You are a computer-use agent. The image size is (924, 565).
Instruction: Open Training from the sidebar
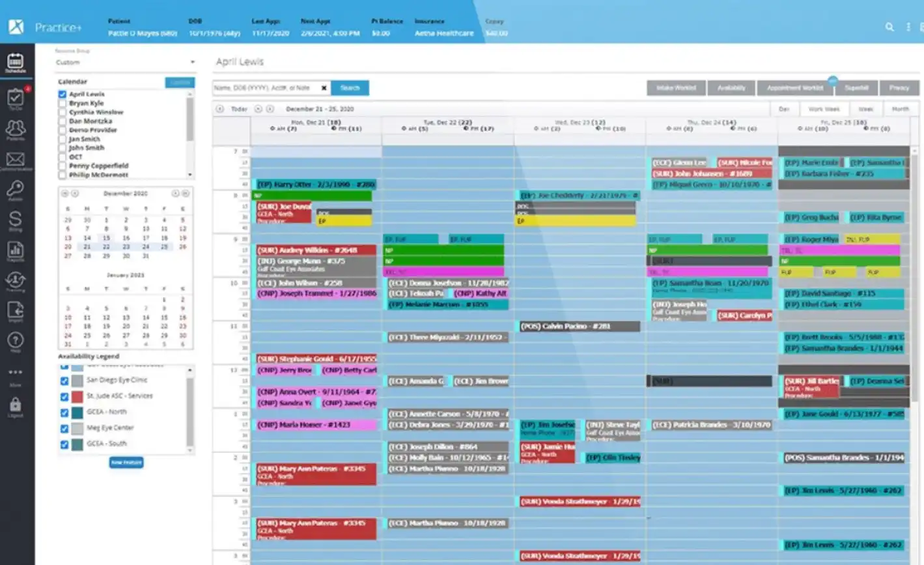coord(16,280)
